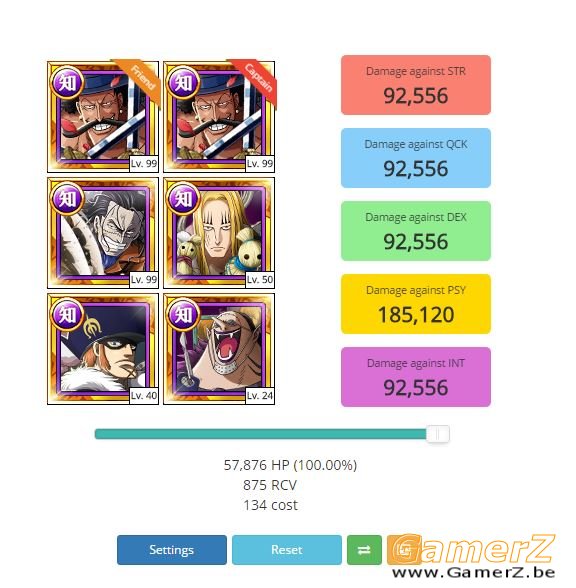
Task: Click the Damage against PSY box
Action: click(x=416, y=304)
